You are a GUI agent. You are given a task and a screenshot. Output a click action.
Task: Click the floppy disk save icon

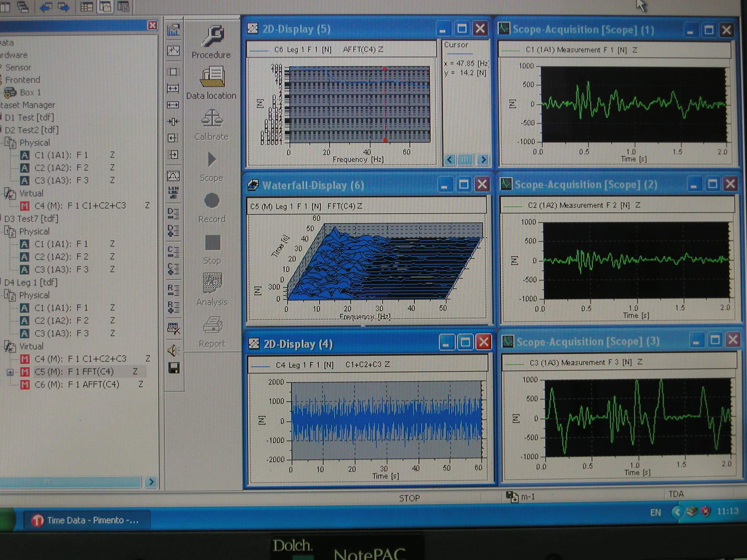174,368
